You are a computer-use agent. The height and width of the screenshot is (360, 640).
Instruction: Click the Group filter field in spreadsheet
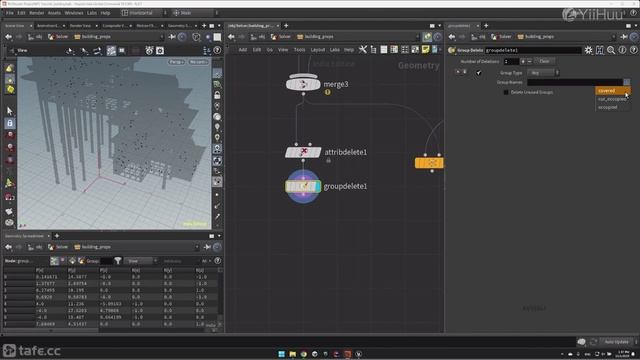pyautogui.click(x=106, y=261)
